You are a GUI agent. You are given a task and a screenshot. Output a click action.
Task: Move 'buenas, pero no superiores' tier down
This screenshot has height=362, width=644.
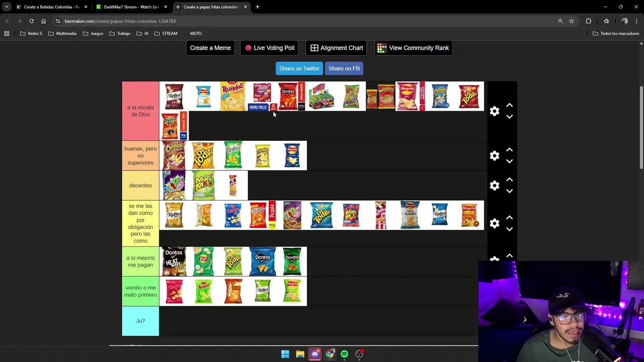(x=509, y=161)
